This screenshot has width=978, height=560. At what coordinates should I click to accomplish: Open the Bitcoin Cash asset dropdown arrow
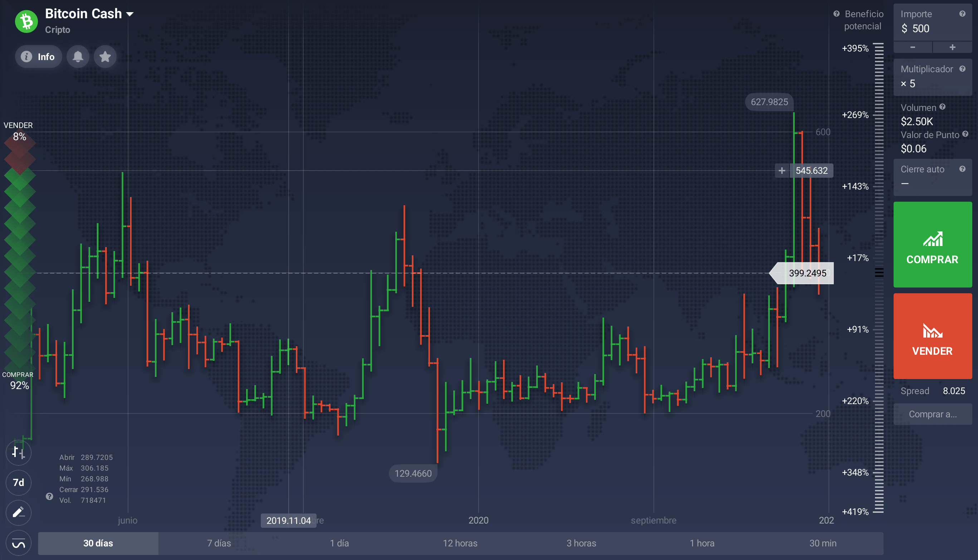pos(130,14)
